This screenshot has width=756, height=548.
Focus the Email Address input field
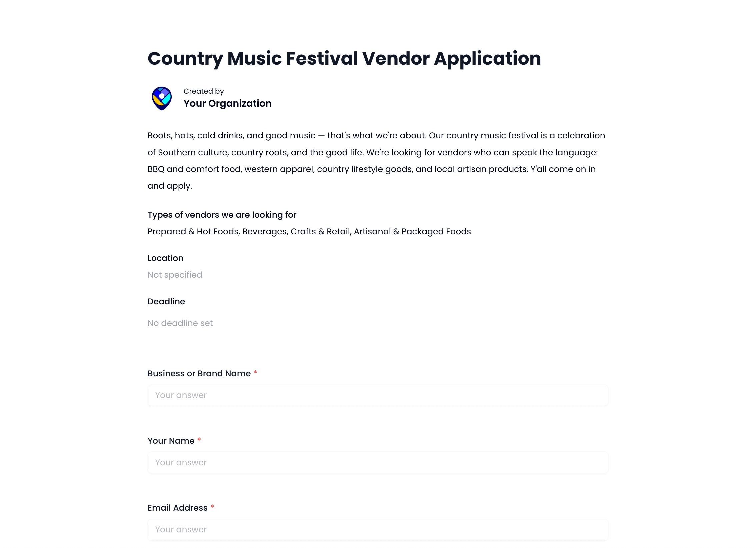click(377, 530)
